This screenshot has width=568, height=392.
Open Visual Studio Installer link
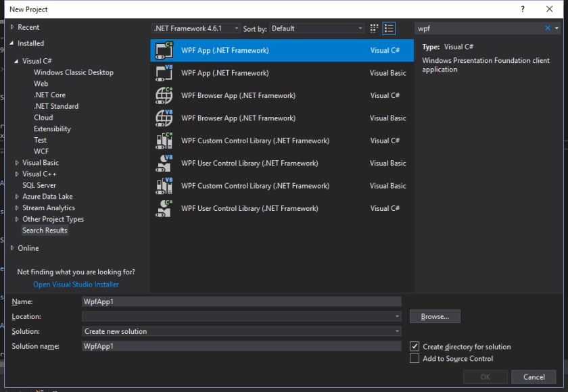tap(76, 285)
